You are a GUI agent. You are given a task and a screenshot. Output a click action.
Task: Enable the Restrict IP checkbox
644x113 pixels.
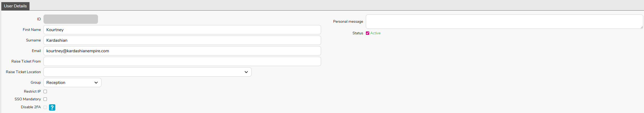click(45, 92)
